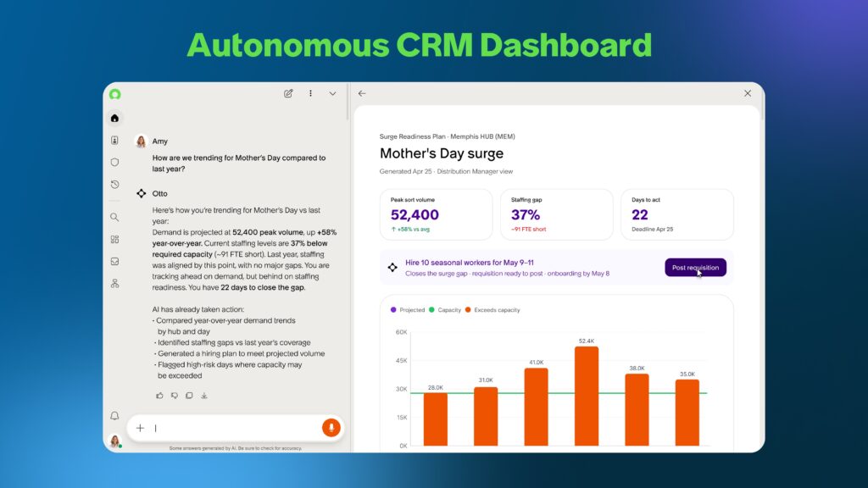Expand the chevron dropdown in chat header

[332, 93]
